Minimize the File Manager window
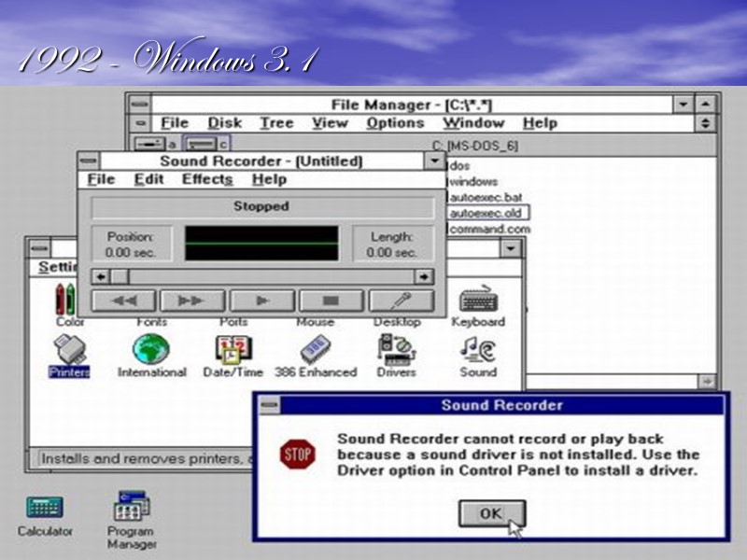Screen dimensions: 747x560 point(684,105)
